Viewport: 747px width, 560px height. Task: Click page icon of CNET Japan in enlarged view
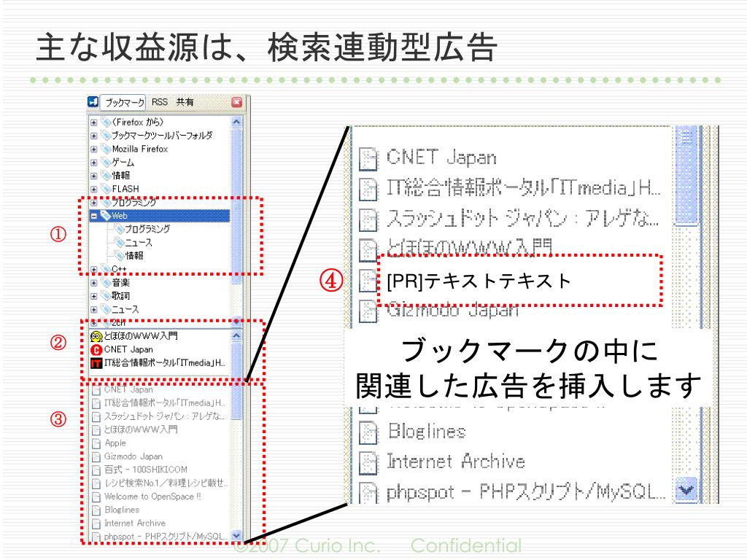(368, 159)
